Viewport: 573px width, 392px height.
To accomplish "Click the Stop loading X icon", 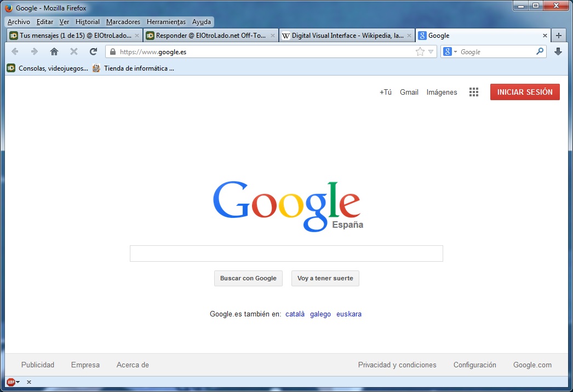I will click(x=74, y=51).
